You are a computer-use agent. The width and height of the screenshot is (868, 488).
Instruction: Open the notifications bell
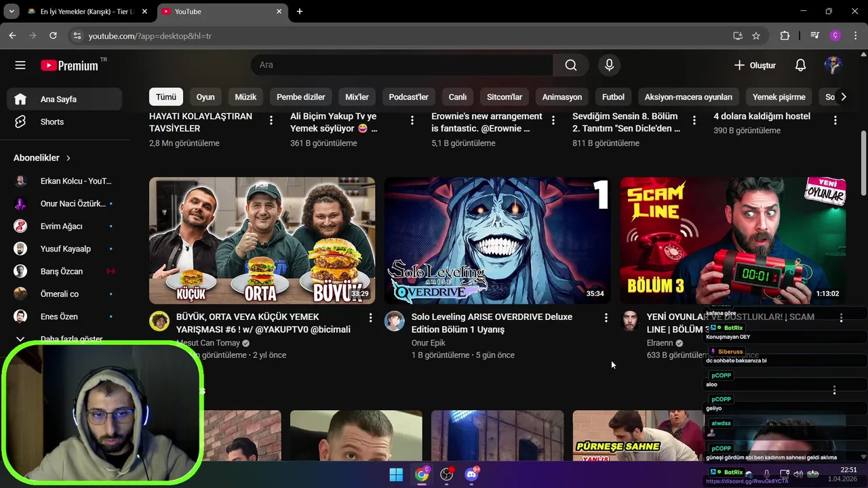click(x=800, y=65)
